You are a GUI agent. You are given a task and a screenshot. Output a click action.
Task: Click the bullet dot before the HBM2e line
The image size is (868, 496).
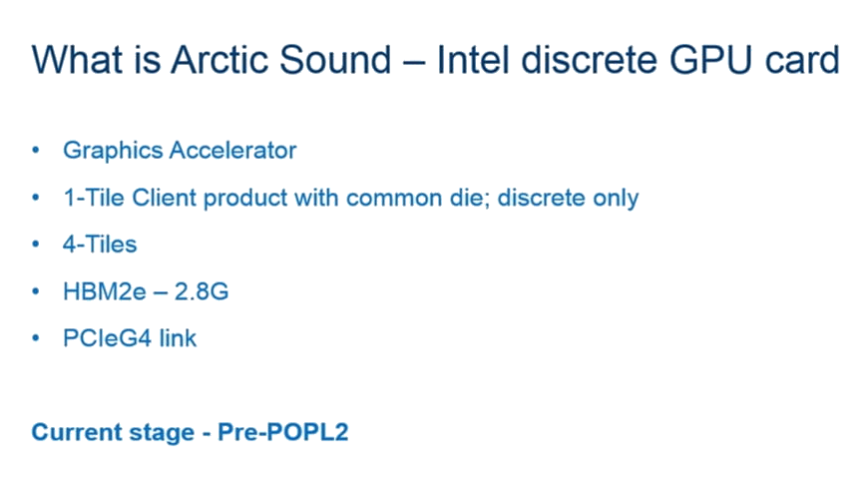(x=38, y=291)
